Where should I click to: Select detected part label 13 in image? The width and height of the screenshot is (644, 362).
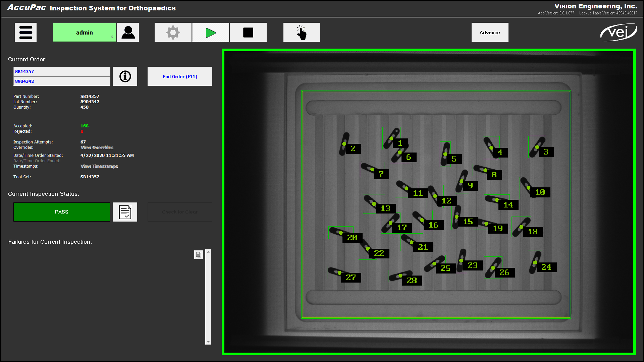(385, 208)
